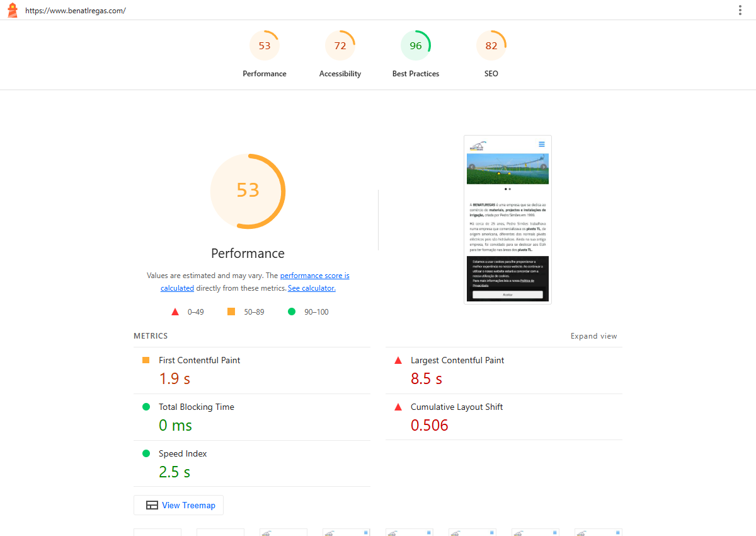Image resolution: width=756 pixels, height=536 pixels.
Task: Click the green circle beside Total Blocking Time
Action: pos(146,407)
